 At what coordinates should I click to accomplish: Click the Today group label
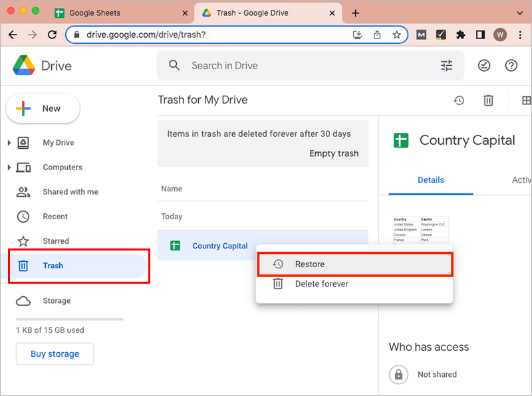click(x=172, y=217)
